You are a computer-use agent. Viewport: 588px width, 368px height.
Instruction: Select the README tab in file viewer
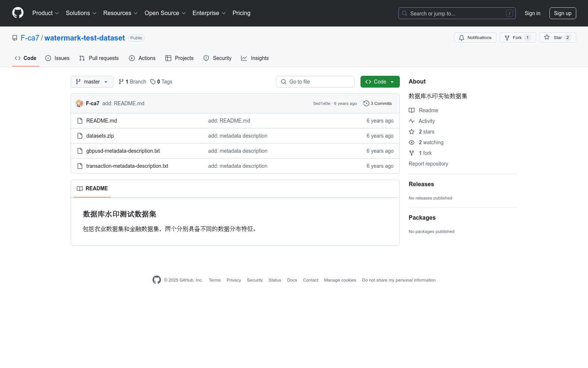click(x=92, y=188)
